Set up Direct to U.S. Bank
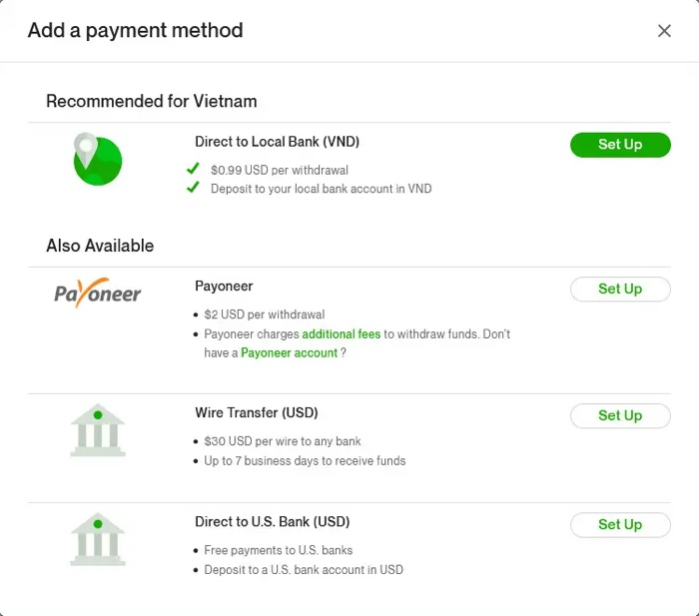This screenshot has width=699, height=616. [620, 524]
